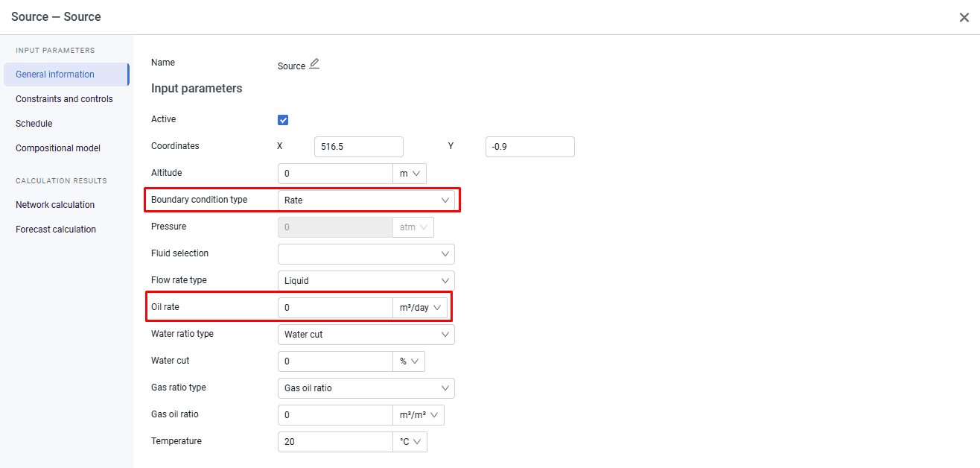The height and width of the screenshot is (468, 980).
Task: Click the Source name text
Action: (291, 66)
